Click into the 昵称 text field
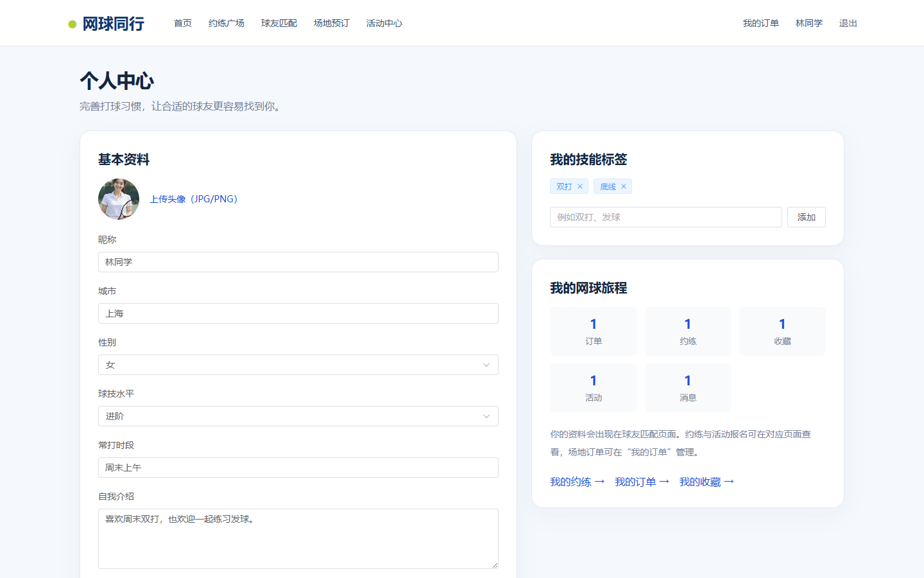924x578 pixels. tap(298, 262)
